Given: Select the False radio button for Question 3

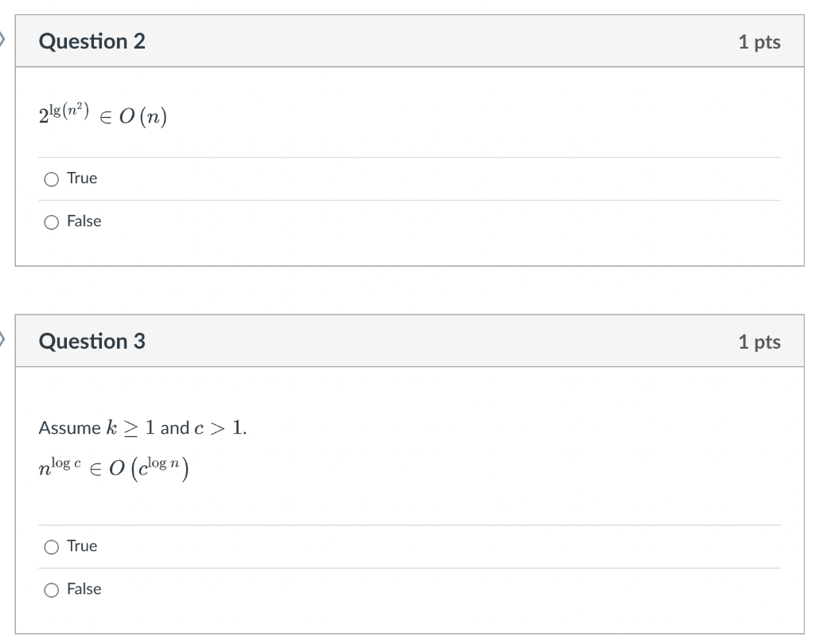Looking at the screenshot, I should (50, 589).
